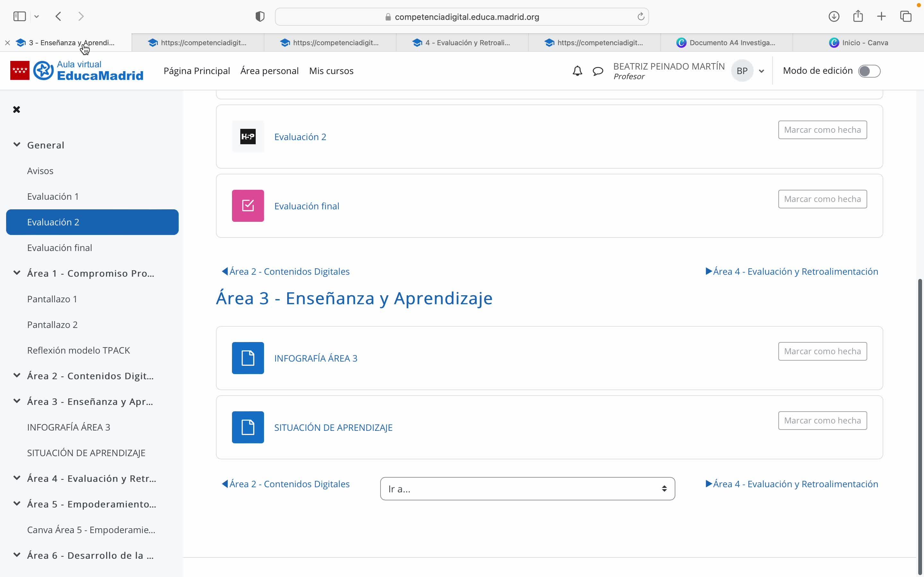Reload the page with refresh icon
Viewport: 924px width, 577px height.
641,17
